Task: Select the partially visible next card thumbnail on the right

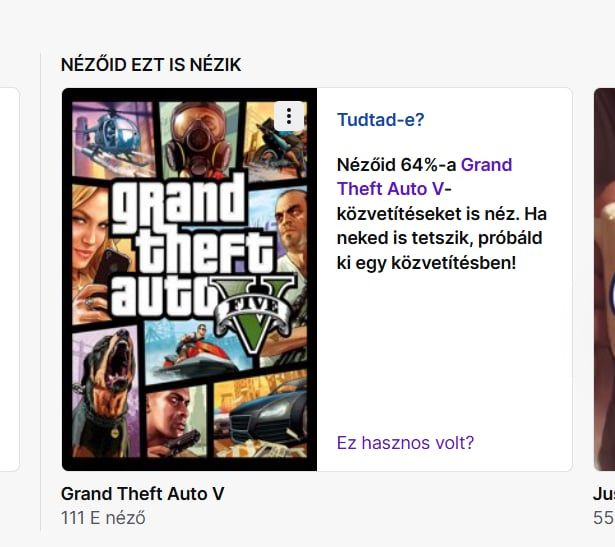Action: 604,279
